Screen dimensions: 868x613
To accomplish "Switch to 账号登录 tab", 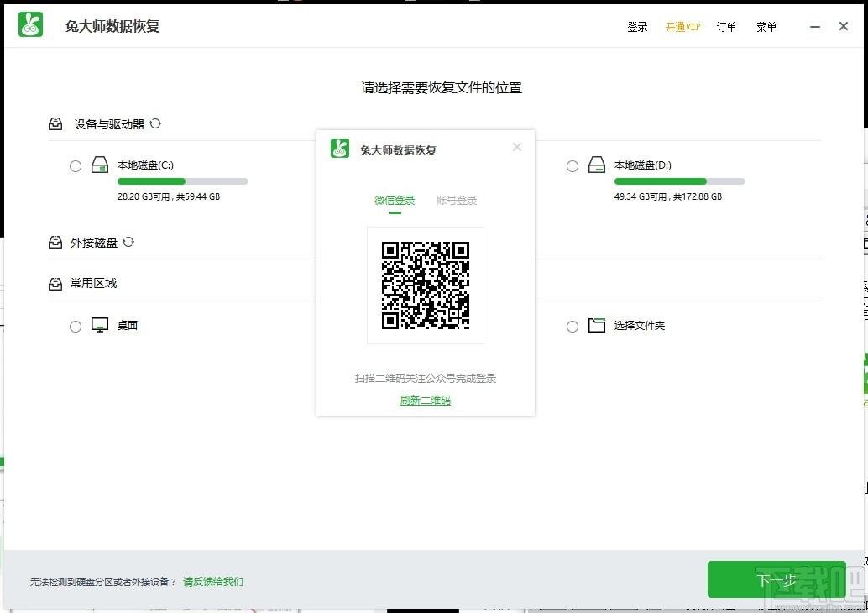I will [457, 201].
